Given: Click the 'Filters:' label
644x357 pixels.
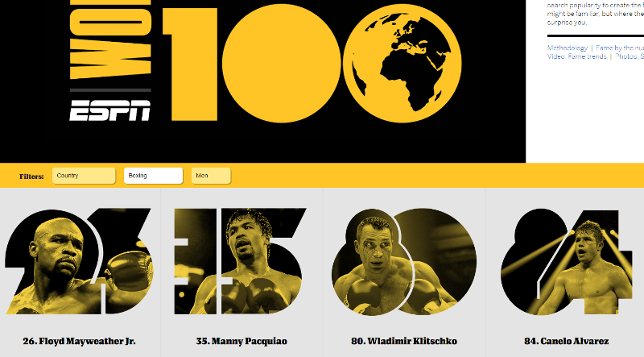Looking at the screenshot, I should (31, 176).
